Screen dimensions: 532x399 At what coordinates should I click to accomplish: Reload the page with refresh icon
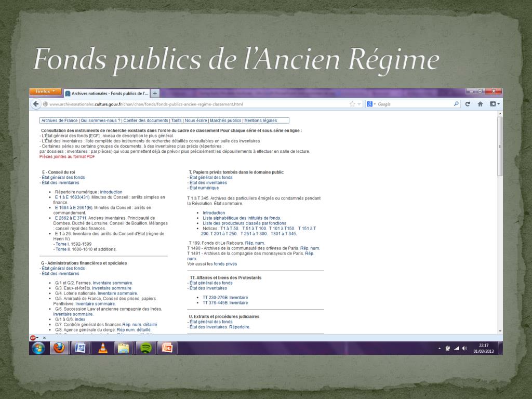[x=468, y=104]
